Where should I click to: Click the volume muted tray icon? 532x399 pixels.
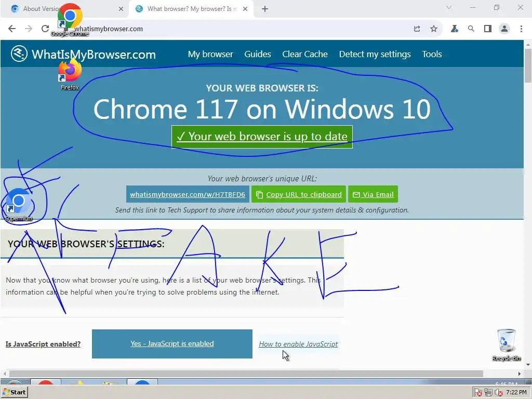(498, 393)
